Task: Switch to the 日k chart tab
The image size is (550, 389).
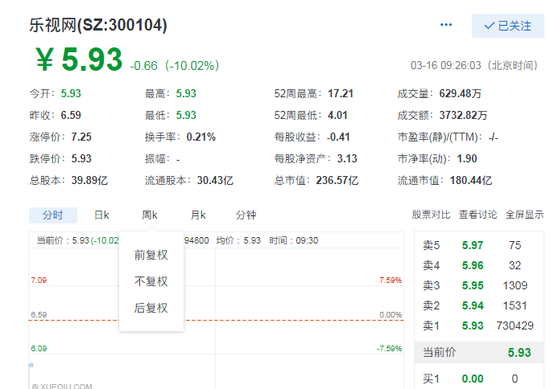Action: pos(102,215)
